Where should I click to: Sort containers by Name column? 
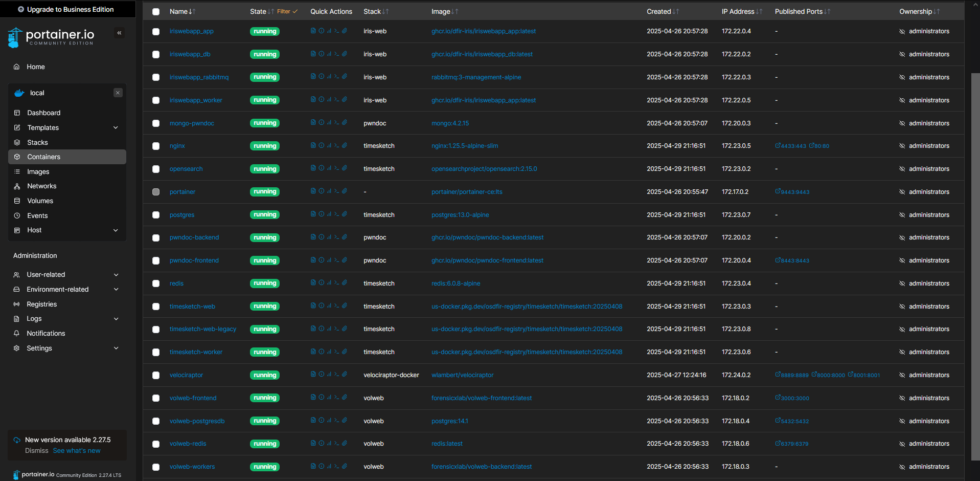click(182, 11)
